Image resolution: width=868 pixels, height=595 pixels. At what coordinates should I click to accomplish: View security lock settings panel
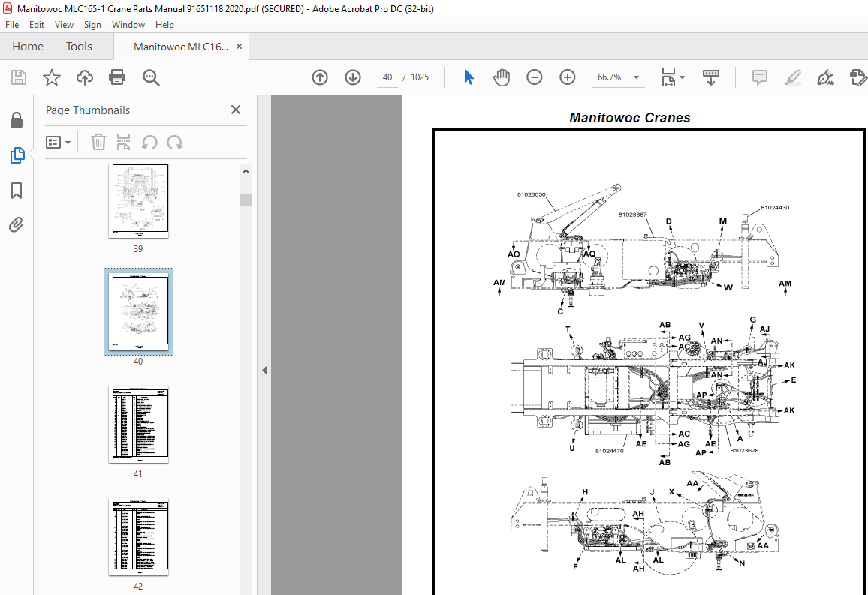point(17,120)
